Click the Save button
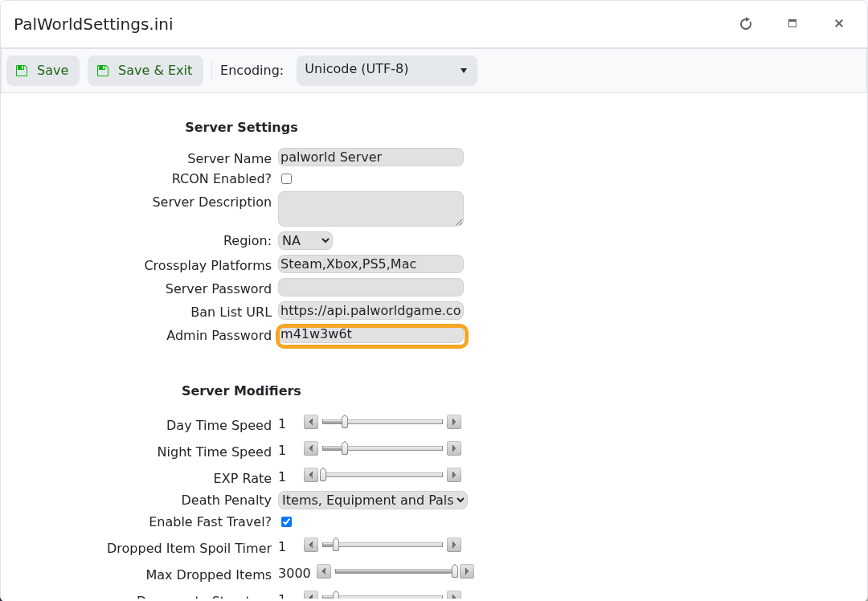The height and width of the screenshot is (601, 868). click(x=43, y=70)
